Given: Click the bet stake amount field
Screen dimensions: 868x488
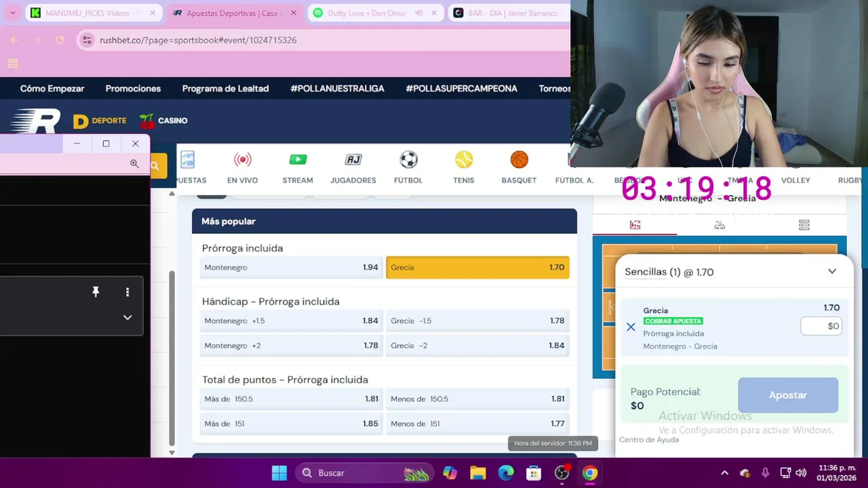Looking at the screenshot, I should click(821, 326).
